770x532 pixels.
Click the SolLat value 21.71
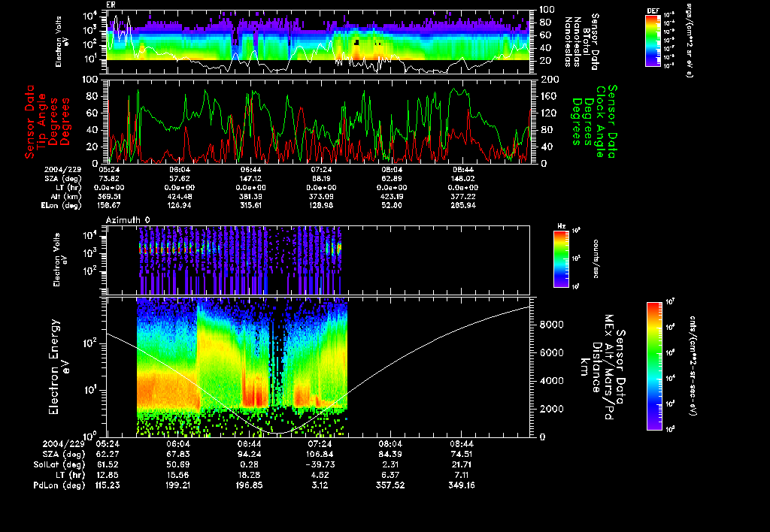coord(461,465)
